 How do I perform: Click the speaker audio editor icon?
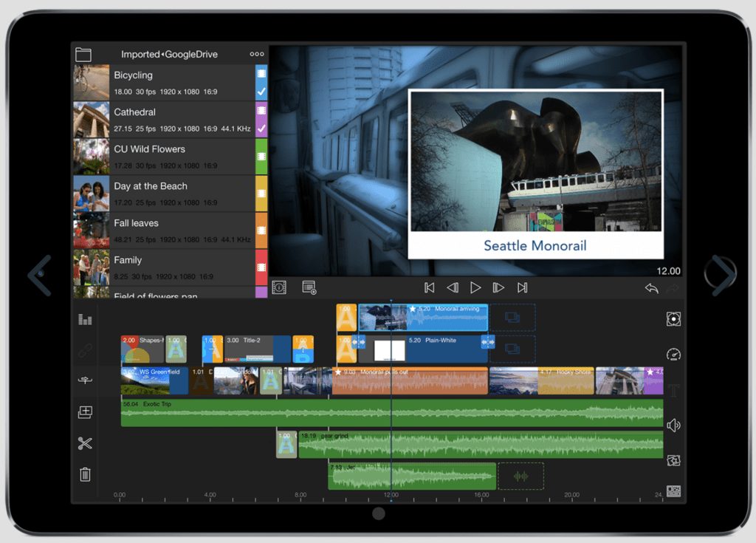point(673,425)
